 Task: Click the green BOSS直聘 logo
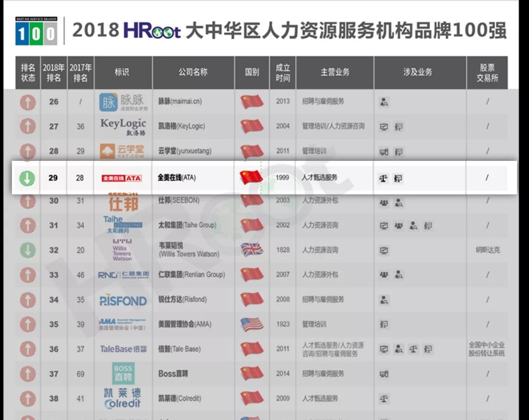[123, 373]
